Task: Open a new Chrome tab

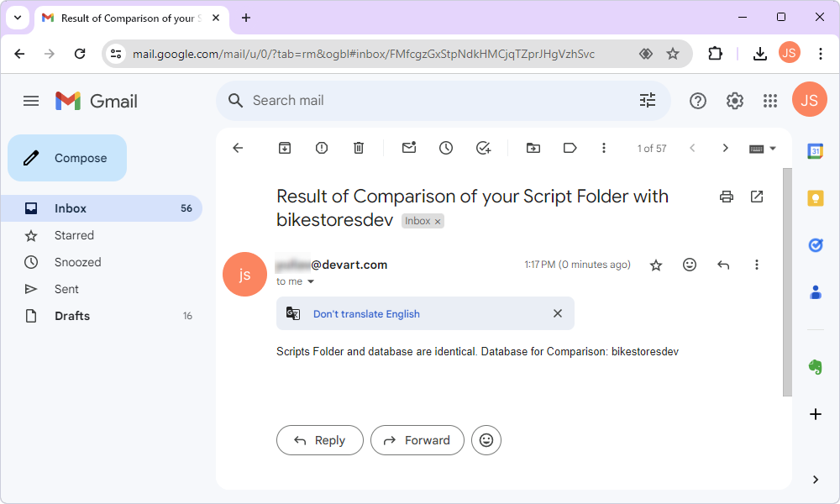Action: pyautogui.click(x=246, y=18)
